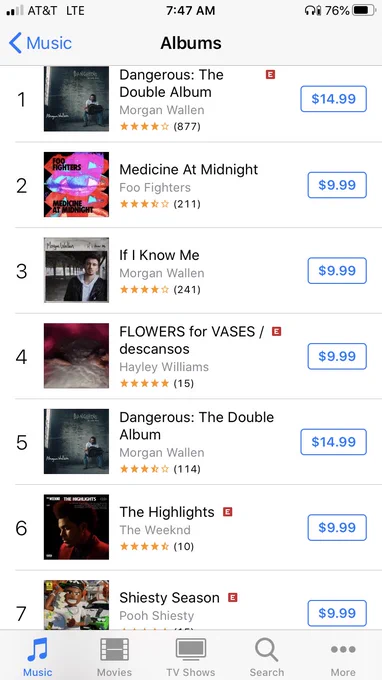Viewport: 382px width, 680px height.
Task: Tap the explicit badge on The Highlights
Action: 228,512
